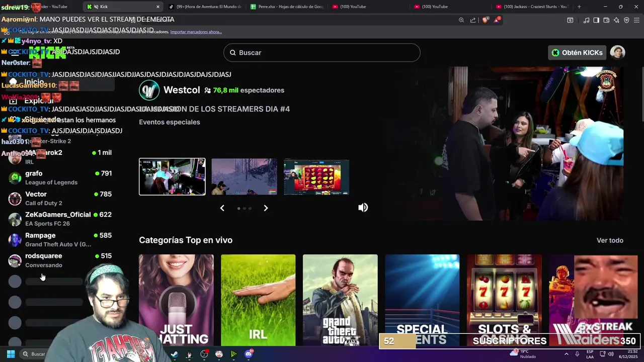Switch to the Jackass Craziest Stunts tab
This screenshot has height=362, width=644.
pos(532,7)
